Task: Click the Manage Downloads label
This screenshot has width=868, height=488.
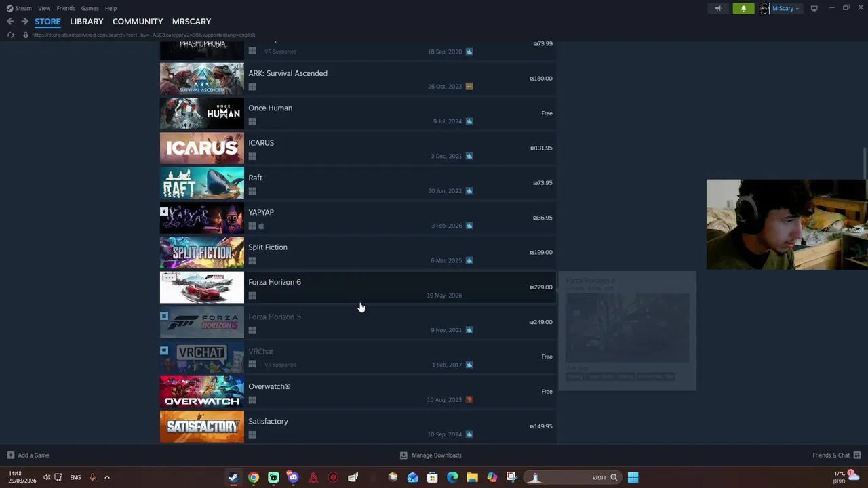Action: click(x=437, y=455)
